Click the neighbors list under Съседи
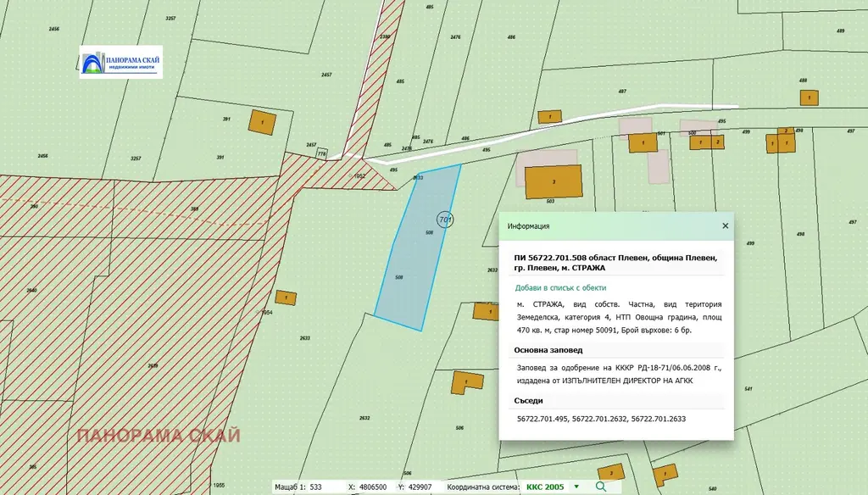Viewport: 868px width, 495px height. (x=601, y=419)
